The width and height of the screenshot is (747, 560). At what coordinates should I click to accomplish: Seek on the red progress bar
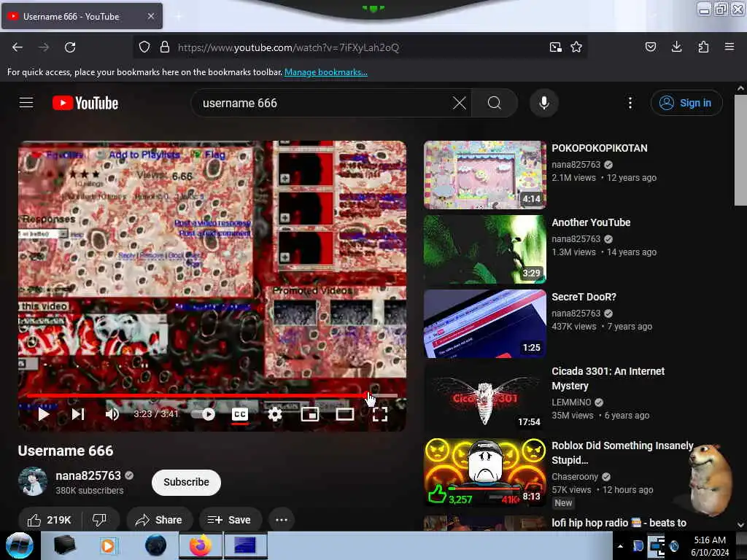pyautogui.click(x=212, y=395)
